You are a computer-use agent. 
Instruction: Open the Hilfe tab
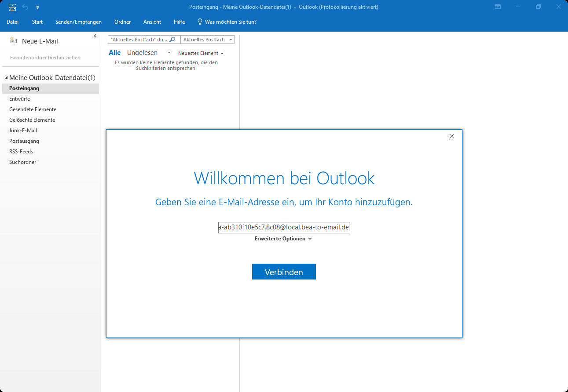pos(179,22)
